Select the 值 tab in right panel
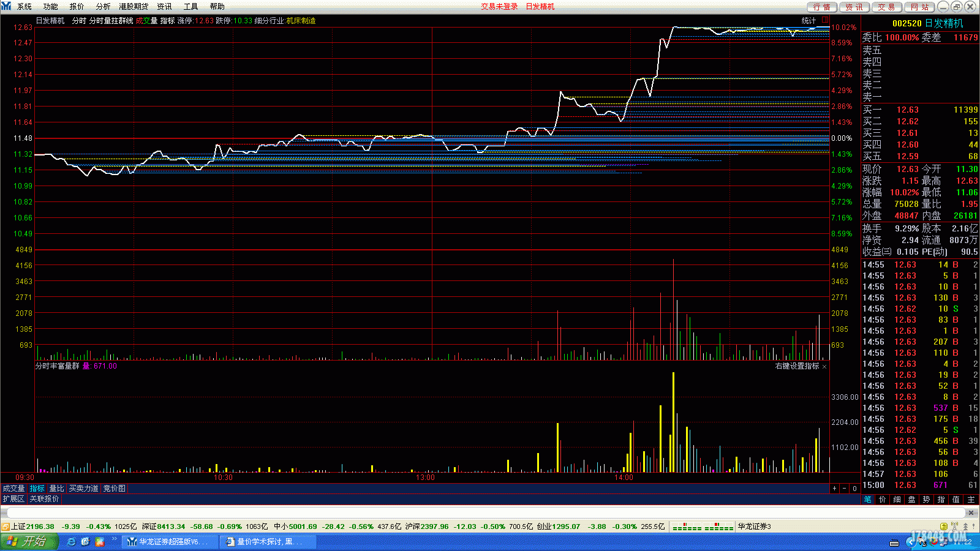Viewport: 980px width, 551px height. click(x=956, y=500)
